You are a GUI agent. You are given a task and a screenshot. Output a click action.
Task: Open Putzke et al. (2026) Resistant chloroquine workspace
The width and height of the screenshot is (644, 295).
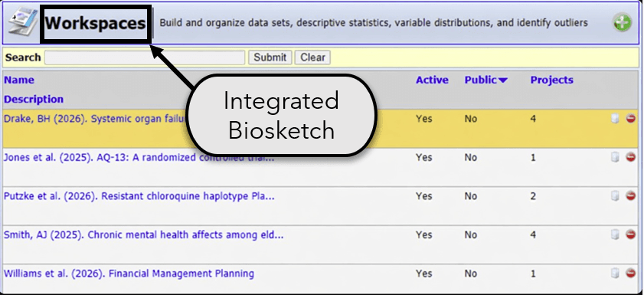pyautogui.click(x=139, y=196)
